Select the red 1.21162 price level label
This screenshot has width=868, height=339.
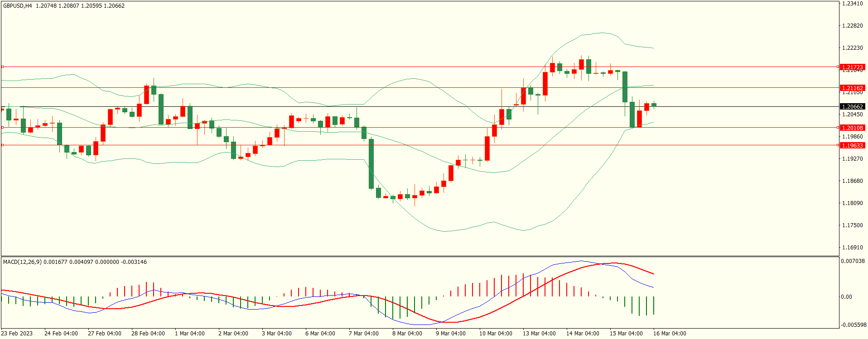coord(852,88)
